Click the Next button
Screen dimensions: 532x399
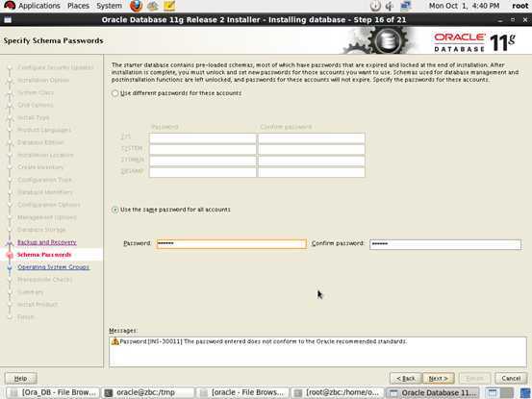pyautogui.click(x=439, y=378)
